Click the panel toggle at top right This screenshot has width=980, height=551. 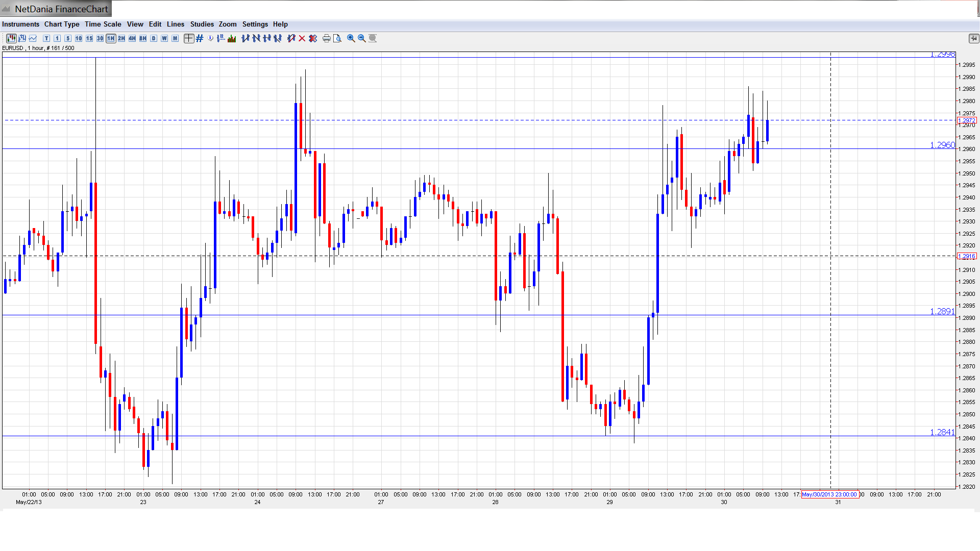(x=973, y=38)
